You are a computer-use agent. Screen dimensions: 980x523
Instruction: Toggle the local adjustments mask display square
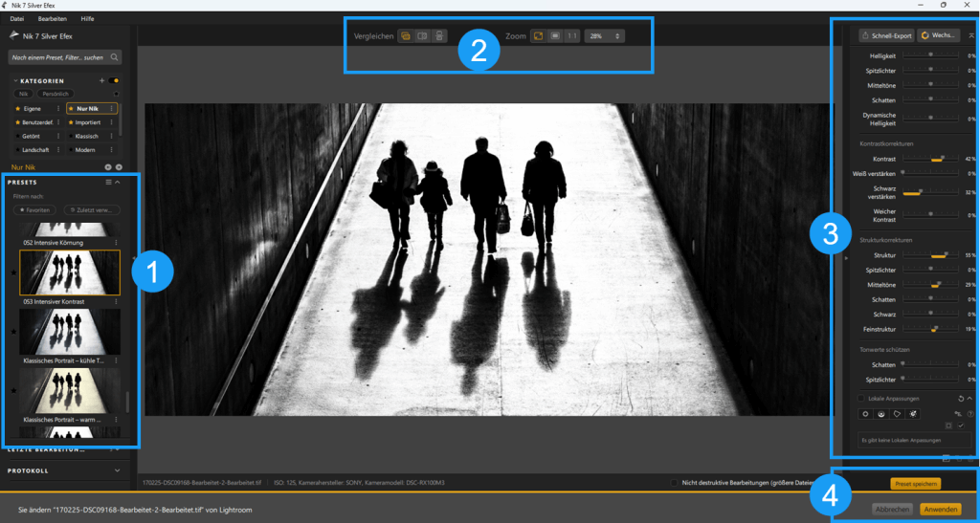[948, 425]
